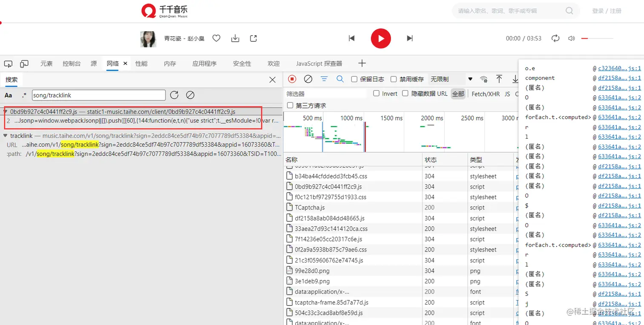Screen dimensions: 644x325
Task: Check the Invert checkbox
Action: click(377, 94)
